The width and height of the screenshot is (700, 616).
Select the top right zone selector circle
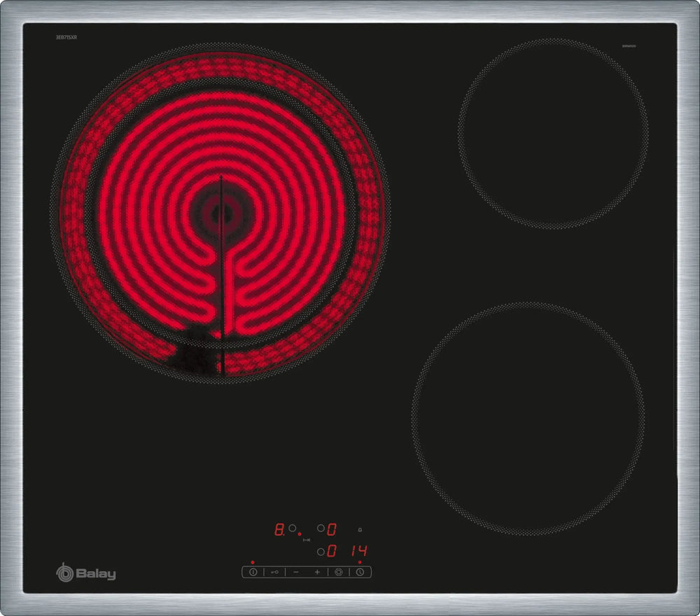tap(321, 529)
